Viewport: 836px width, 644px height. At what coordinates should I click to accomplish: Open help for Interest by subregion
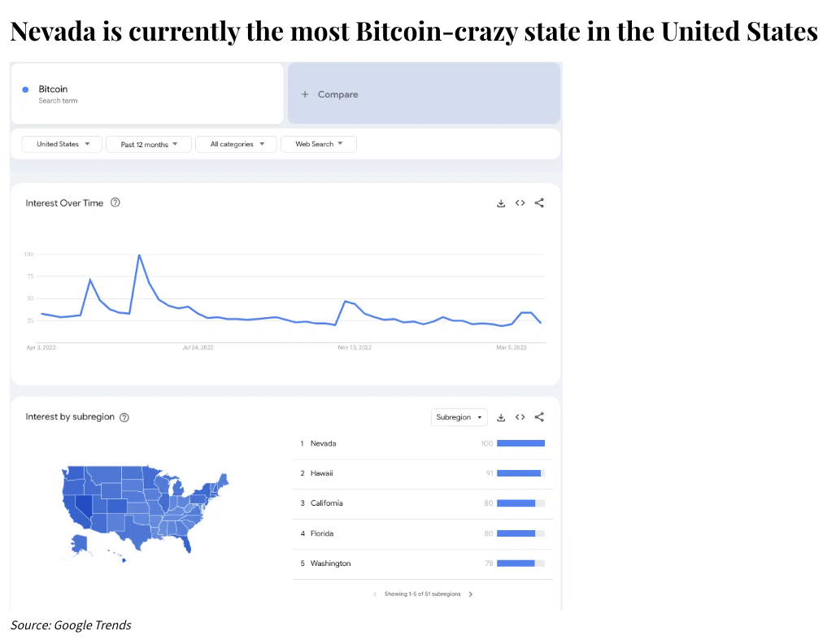(x=124, y=417)
